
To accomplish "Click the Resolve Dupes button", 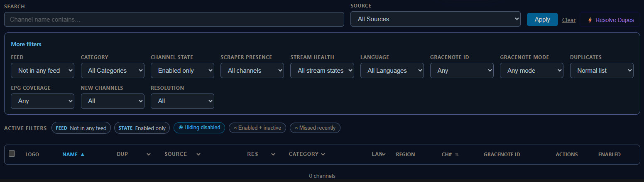I will coord(610,20).
